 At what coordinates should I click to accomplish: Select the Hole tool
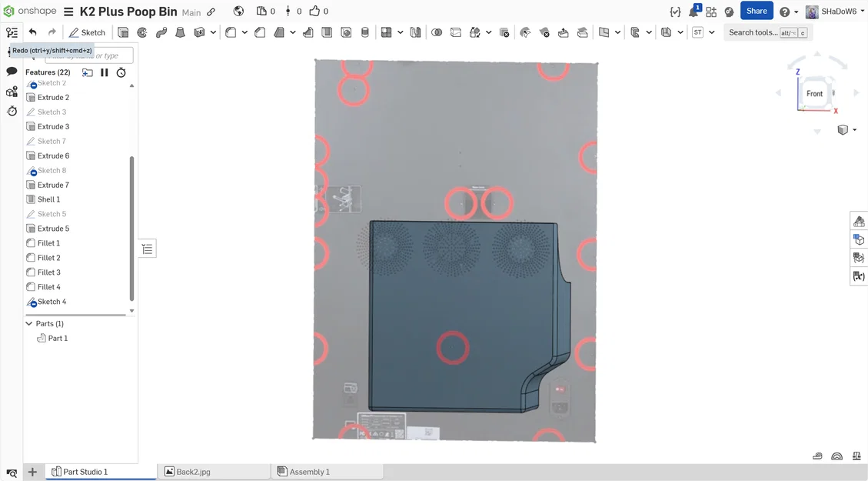346,32
